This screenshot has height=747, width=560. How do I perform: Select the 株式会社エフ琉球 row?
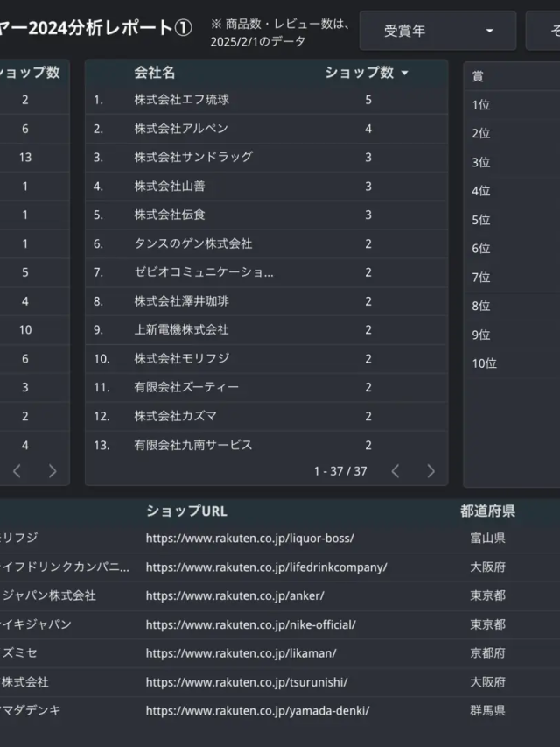(182, 100)
